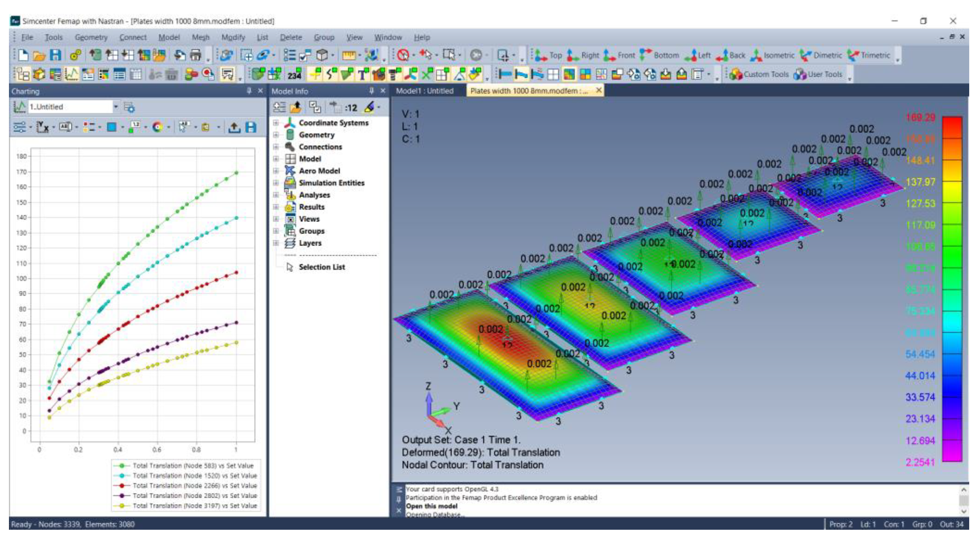This screenshot has width=980, height=539.
Task: Click the entity ID 234 label icon
Action: click(295, 75)
